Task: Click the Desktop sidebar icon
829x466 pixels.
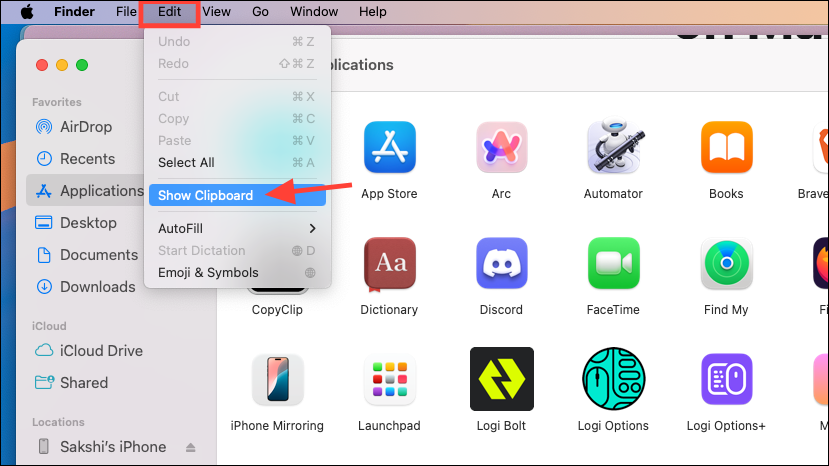Action: coord(43,223)
